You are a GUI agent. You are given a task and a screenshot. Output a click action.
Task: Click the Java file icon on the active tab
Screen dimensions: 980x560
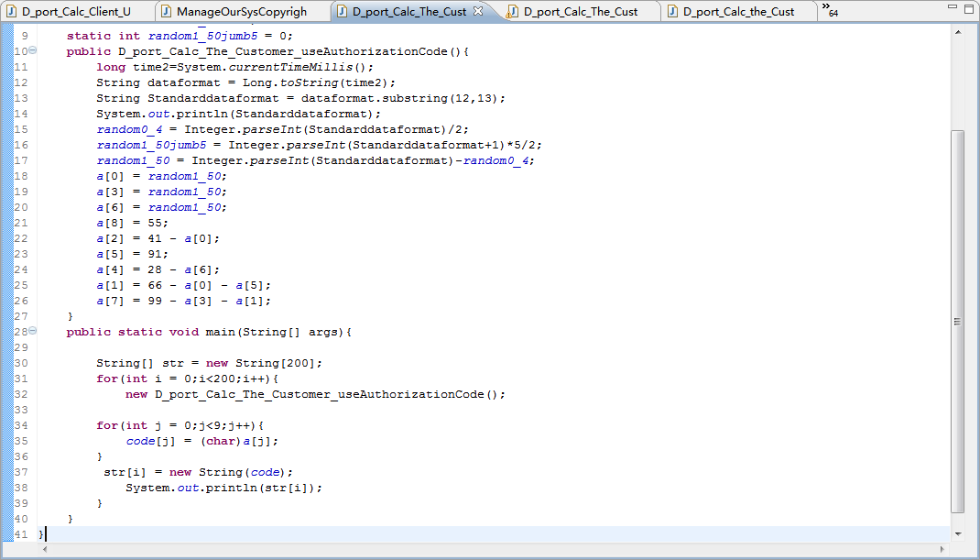tap(342, 11)
